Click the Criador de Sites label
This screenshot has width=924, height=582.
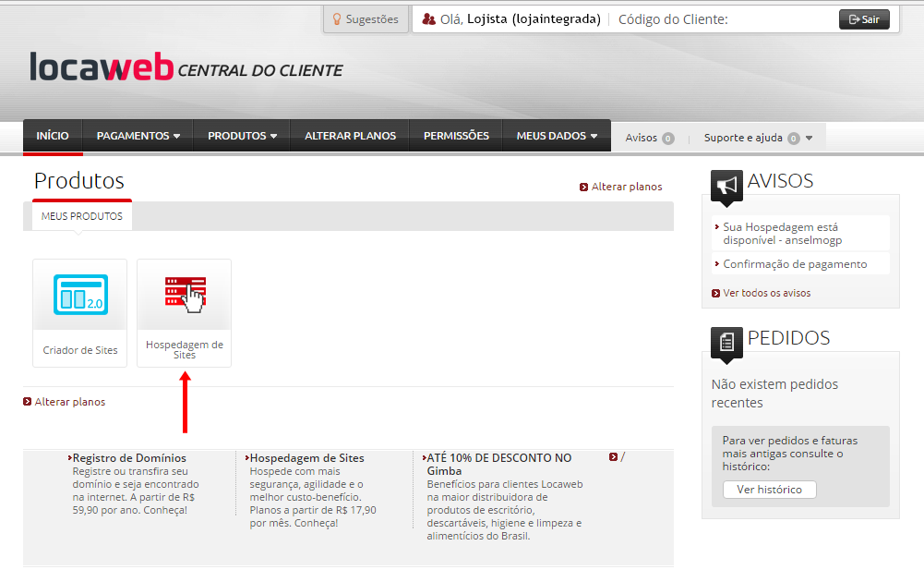(80, 350)
